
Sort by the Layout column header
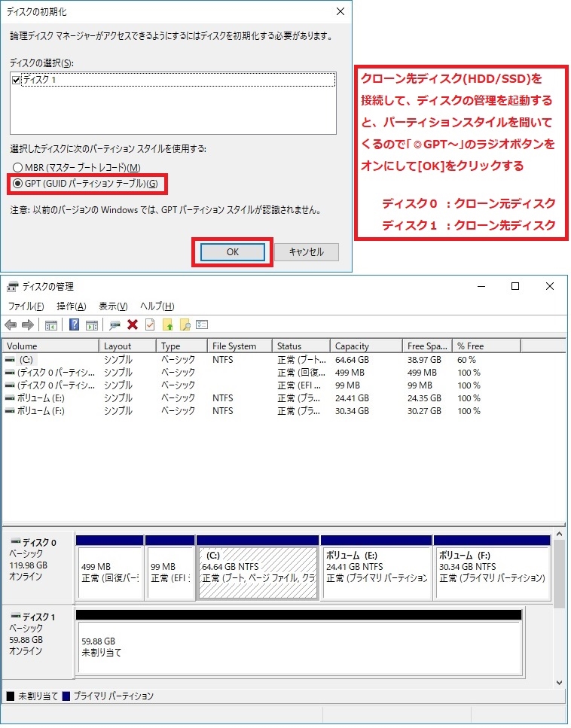click(x=127, y=346)
